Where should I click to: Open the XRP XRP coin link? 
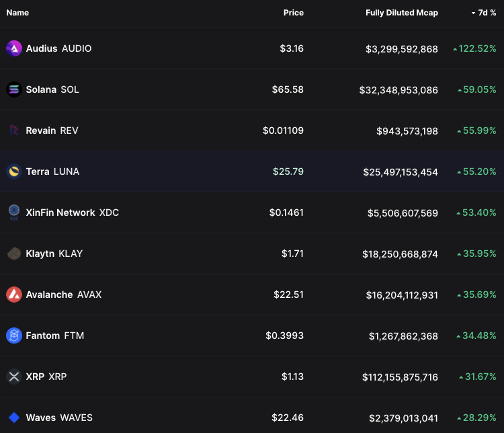(x=46, y=377)
